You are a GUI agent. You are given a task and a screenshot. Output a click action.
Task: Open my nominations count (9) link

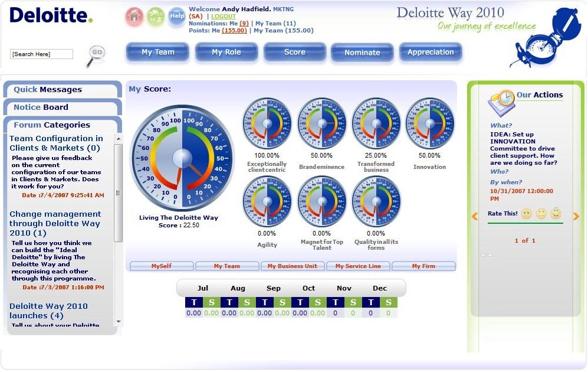(244, 23)
